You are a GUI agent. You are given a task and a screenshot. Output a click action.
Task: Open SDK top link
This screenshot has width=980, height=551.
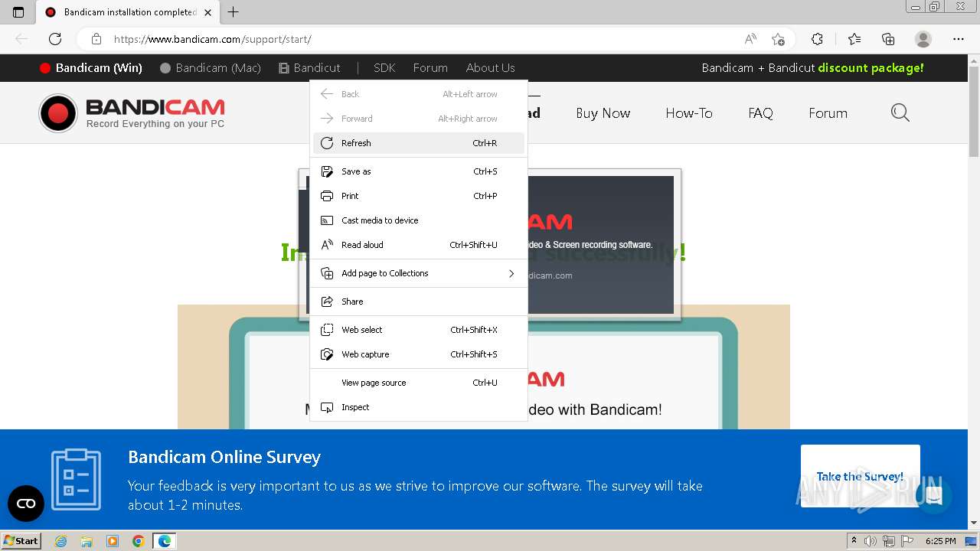coord(384,68)
